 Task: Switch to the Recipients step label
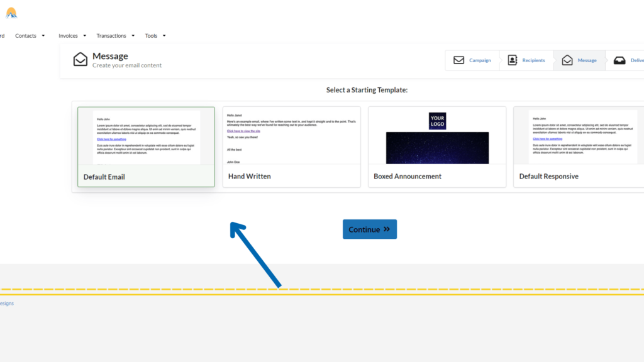[x=533, y=60]
